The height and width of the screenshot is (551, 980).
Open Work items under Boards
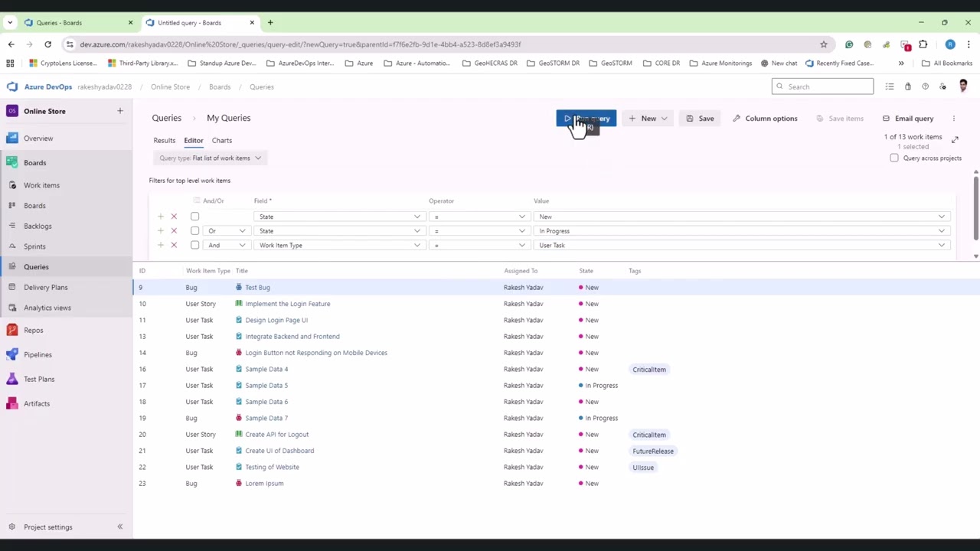[x=41, y=185]
